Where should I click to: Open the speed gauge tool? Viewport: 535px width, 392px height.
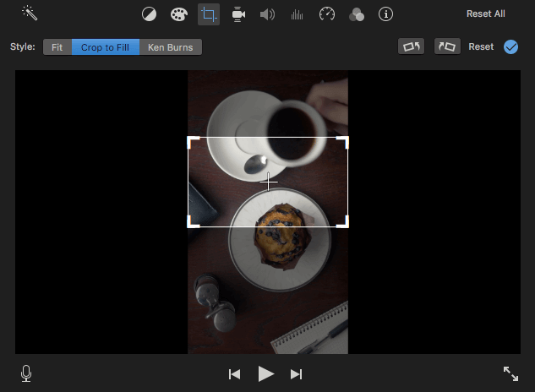coord(327,14)
